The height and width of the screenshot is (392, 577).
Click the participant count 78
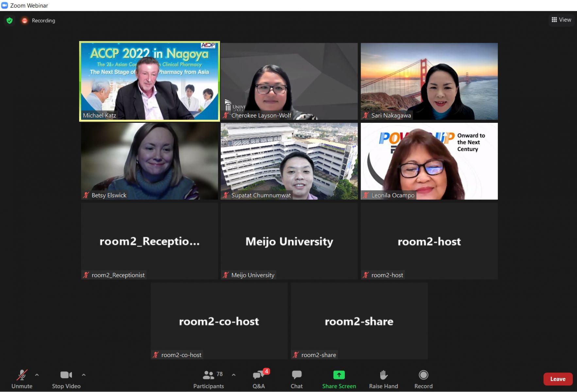click(x=219, y=374)
